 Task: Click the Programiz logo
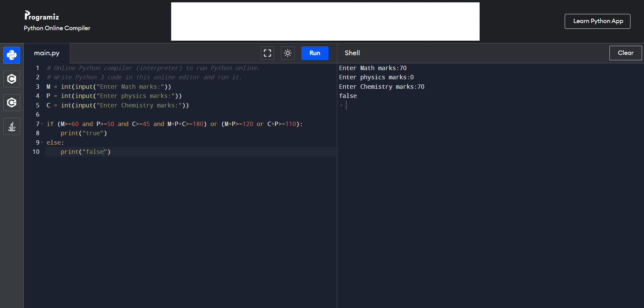(42, 16)
